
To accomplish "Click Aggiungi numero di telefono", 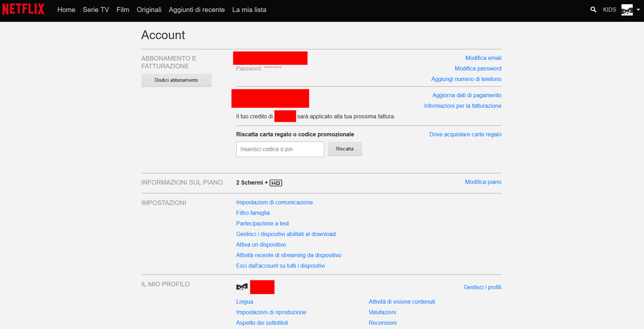I will tap(466, 79).
